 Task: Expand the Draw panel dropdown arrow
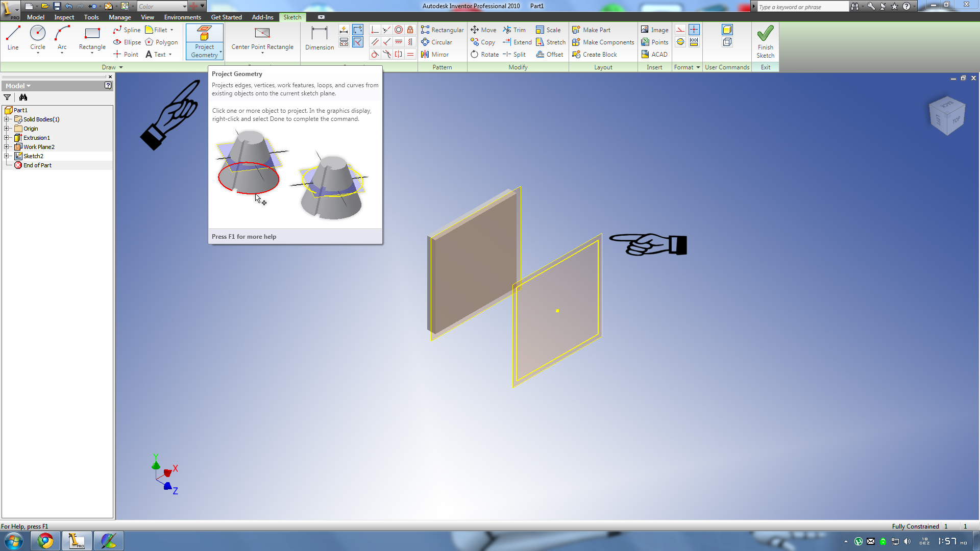(x=121, y=67)
